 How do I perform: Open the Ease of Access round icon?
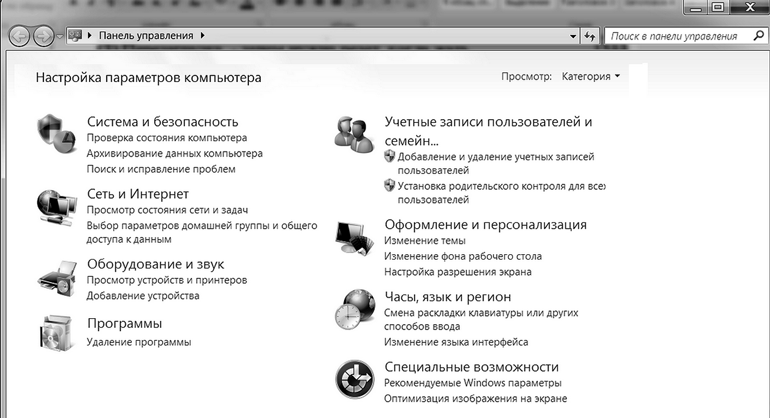point(355,379)
